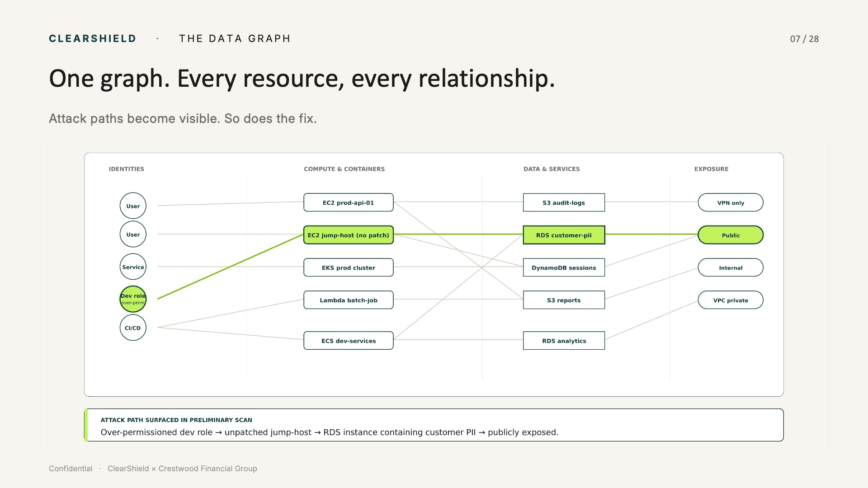Select the highlighted RDS customer-pii node

click(564, 235)
